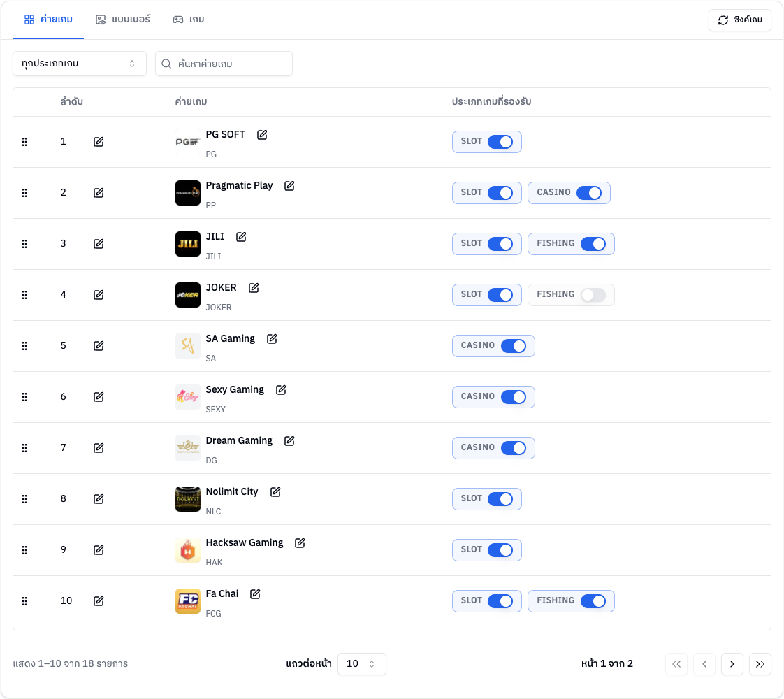Enable FISHING toggle for JOKER
This screenshot has width=784, height=699.
pos(593,294)
